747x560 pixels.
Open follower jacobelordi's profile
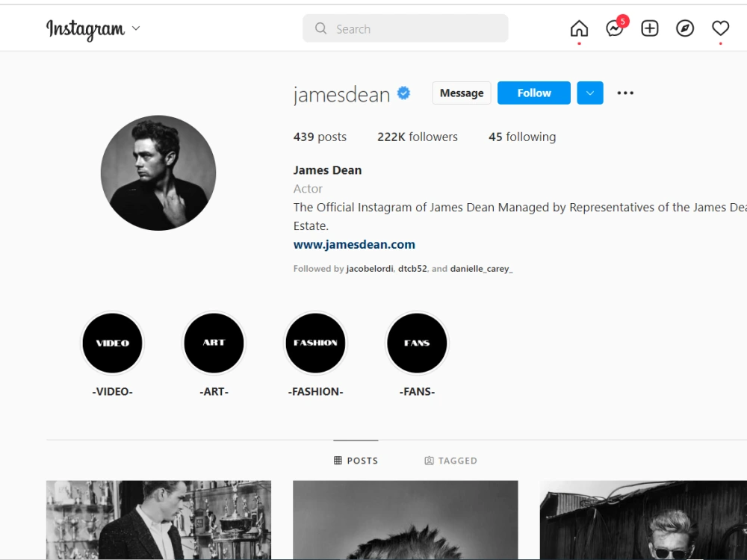[x=370, y=269]
